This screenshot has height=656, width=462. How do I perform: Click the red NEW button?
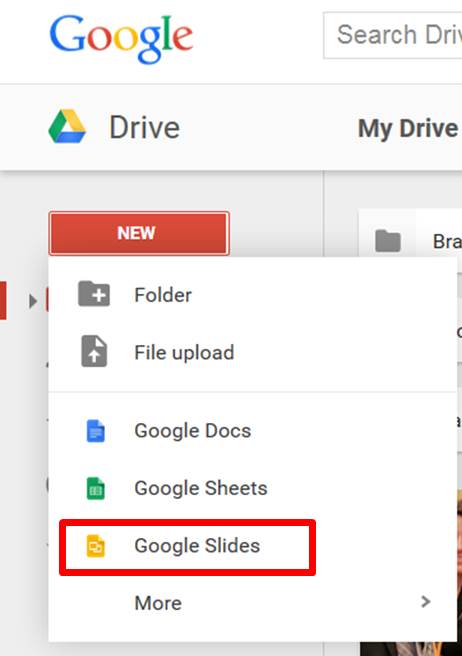[139, 233]
